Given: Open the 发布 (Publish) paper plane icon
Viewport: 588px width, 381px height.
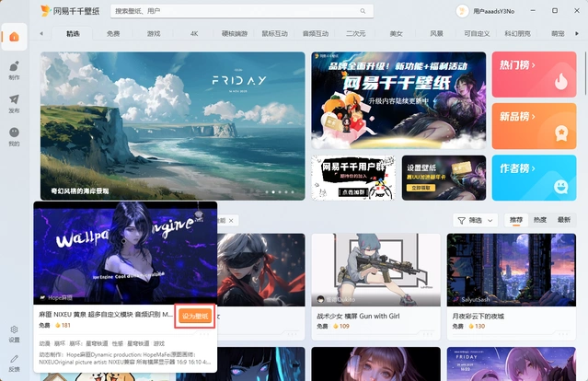Looking at the screenshot, I should coord(14,102).
